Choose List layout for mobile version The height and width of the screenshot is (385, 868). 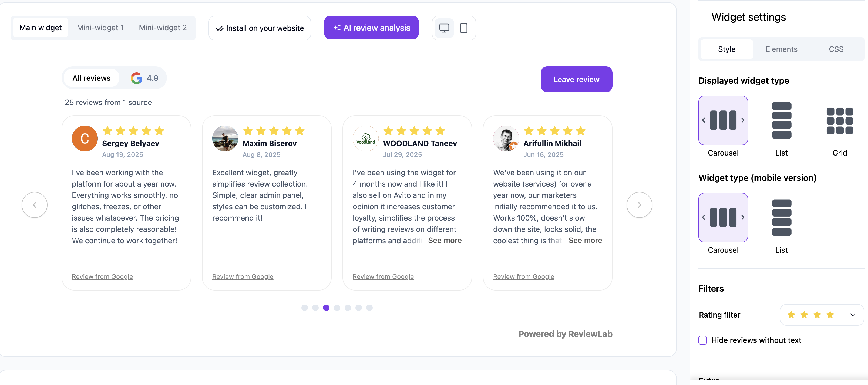[x=781, y=218]
